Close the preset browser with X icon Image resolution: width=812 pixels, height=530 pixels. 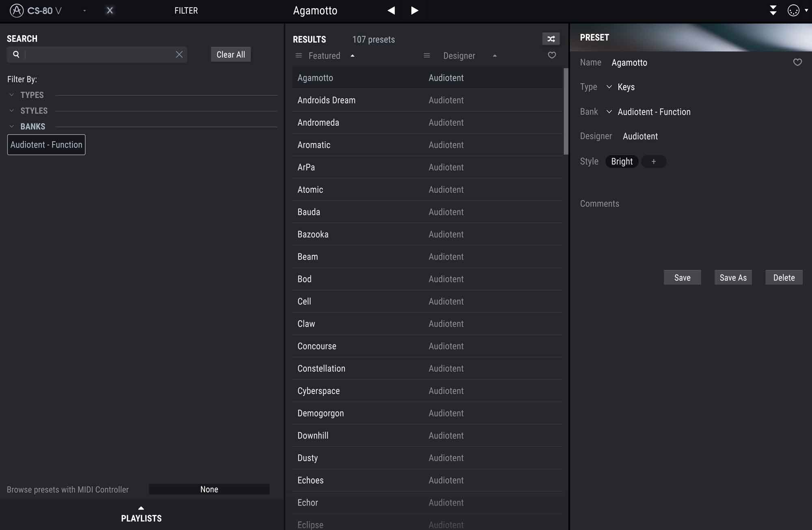(x=110, y=11)
